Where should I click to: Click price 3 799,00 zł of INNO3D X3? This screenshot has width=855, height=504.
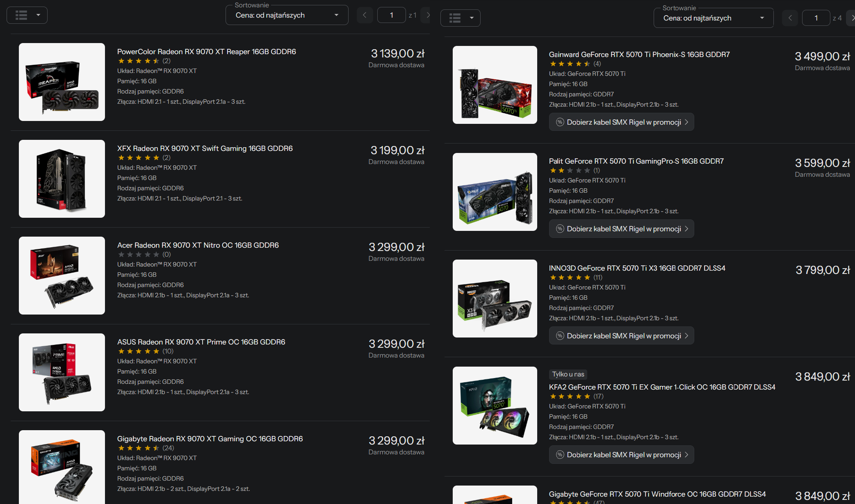(x=823, y=270)
